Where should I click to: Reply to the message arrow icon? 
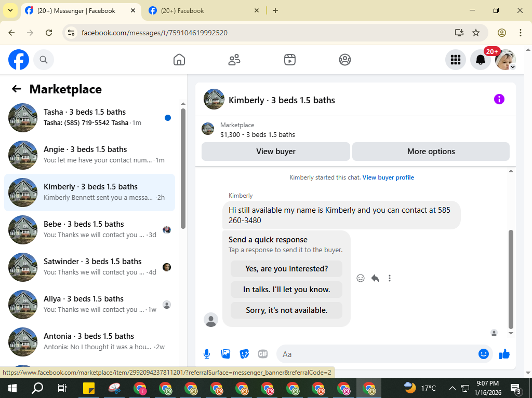(375, 278)
